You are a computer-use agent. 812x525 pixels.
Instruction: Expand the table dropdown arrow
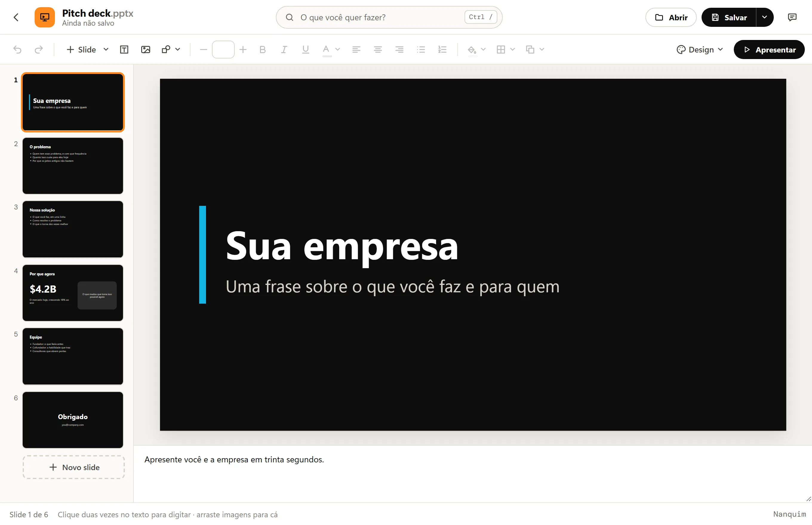pos(513,50)
